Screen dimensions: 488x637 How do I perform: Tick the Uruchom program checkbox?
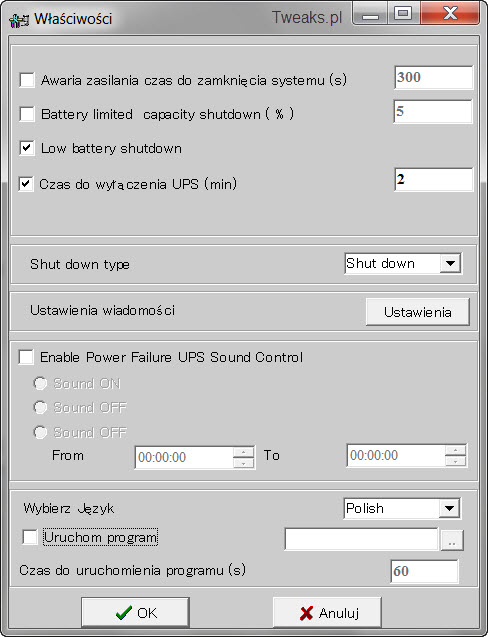(30, 537)
